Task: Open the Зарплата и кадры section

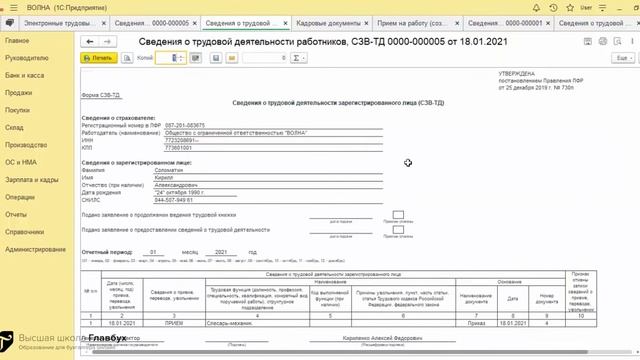Action: [x=31, y=180]
